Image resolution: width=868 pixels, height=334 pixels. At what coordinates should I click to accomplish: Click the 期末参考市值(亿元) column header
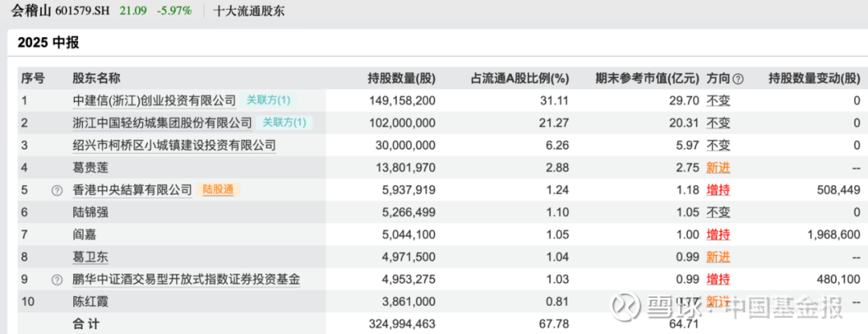(648, 79)
